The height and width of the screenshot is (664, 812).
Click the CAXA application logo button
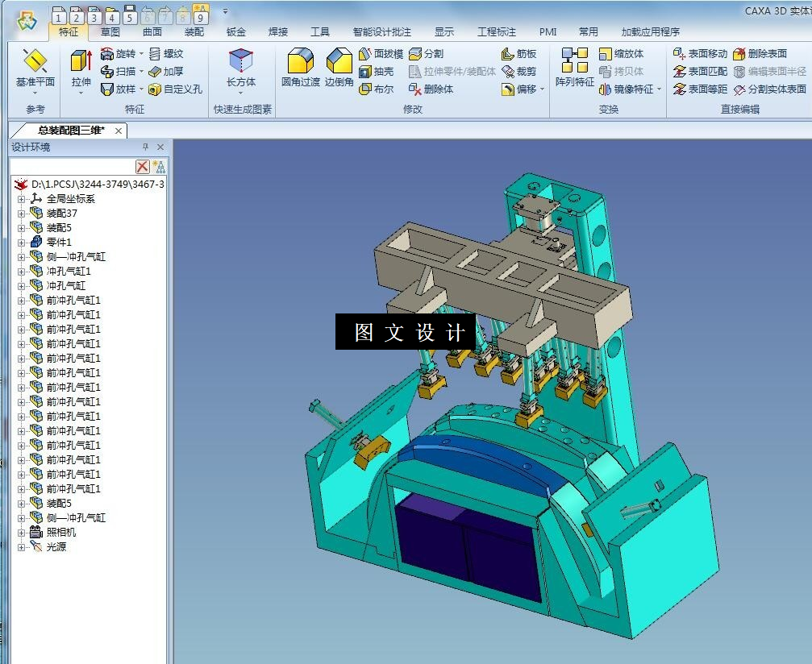click(27, 21)
